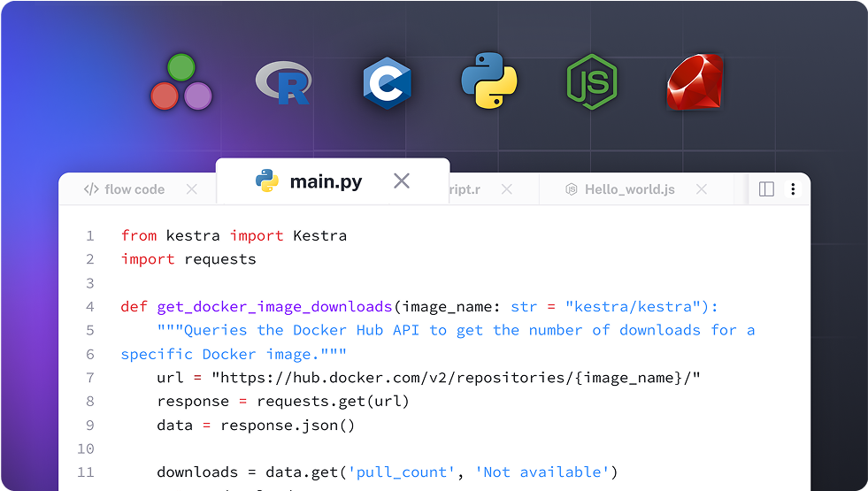868x491 pixels.
Task: Click the Julia three-dots logo
Action: coord(181,81)
